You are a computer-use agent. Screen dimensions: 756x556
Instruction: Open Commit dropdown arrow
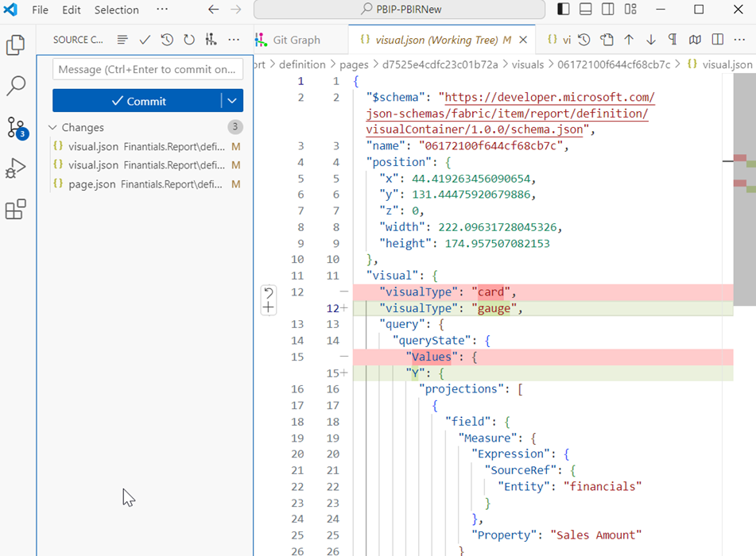coord(232,101)
